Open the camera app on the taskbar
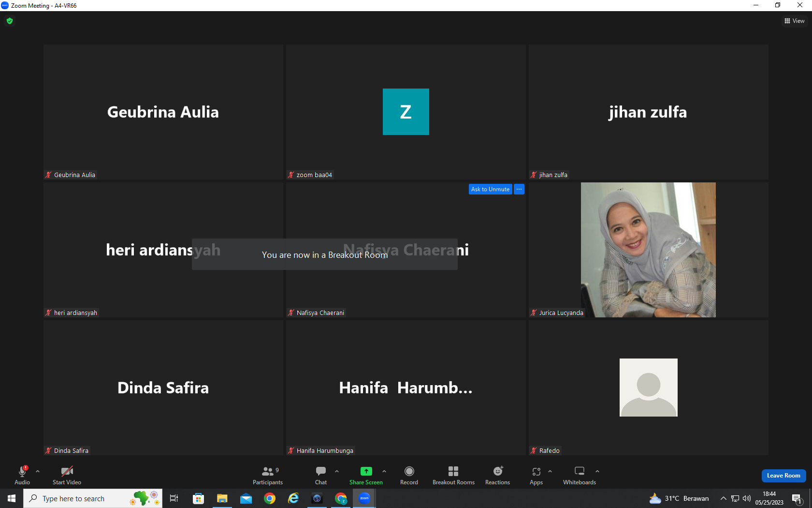 317,498
